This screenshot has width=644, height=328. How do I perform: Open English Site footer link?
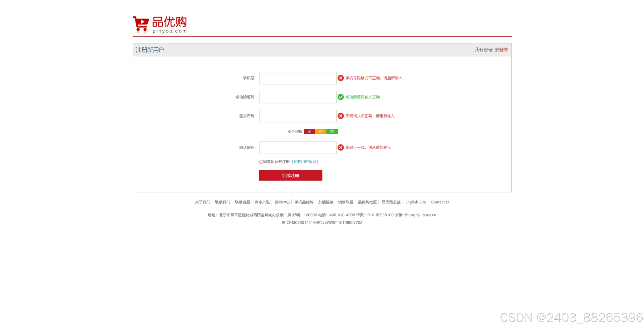point(415,202)
